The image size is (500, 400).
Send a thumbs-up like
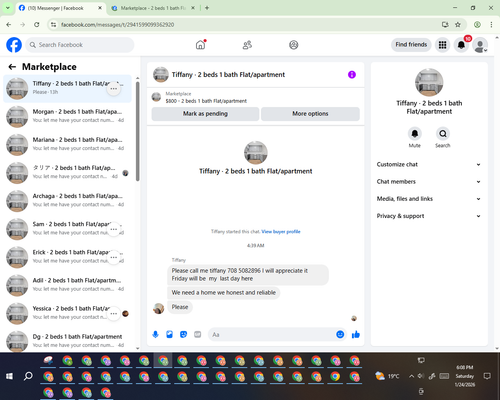(x=356, y=334)
